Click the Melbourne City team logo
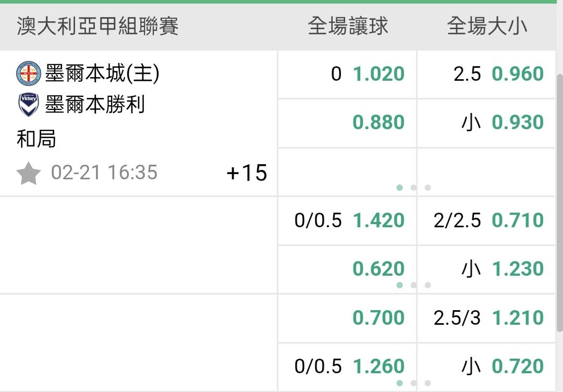The height and width of the screenshot is (392, 563). [29, 73]
